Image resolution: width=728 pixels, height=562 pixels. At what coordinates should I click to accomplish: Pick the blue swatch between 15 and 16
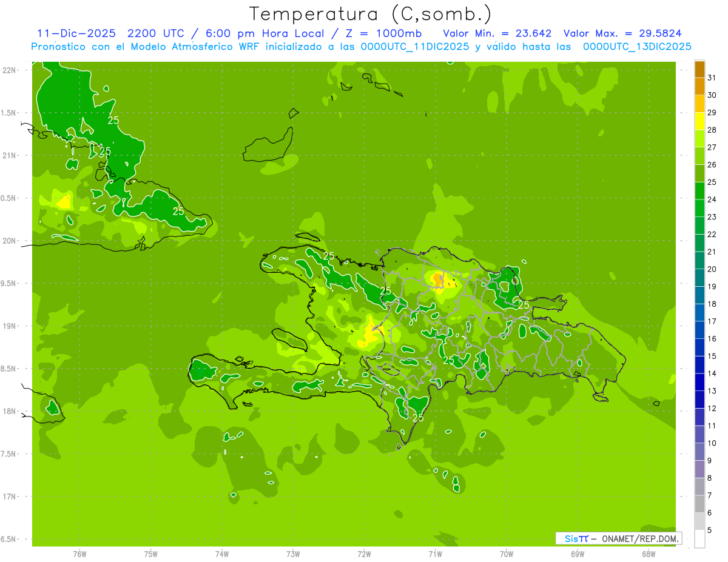click(699, 347)
